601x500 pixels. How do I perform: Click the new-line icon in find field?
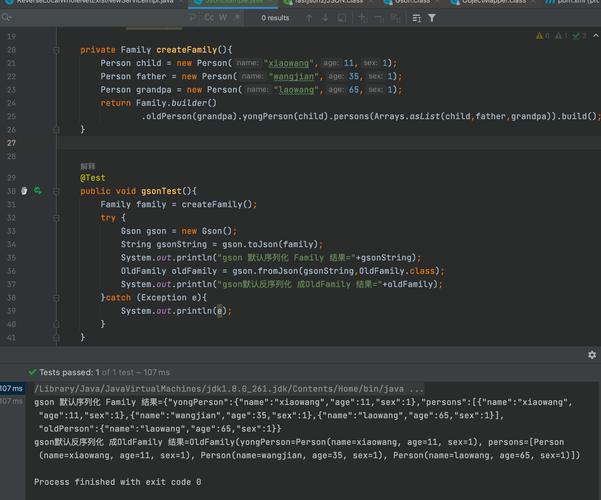tap(192, 18)
